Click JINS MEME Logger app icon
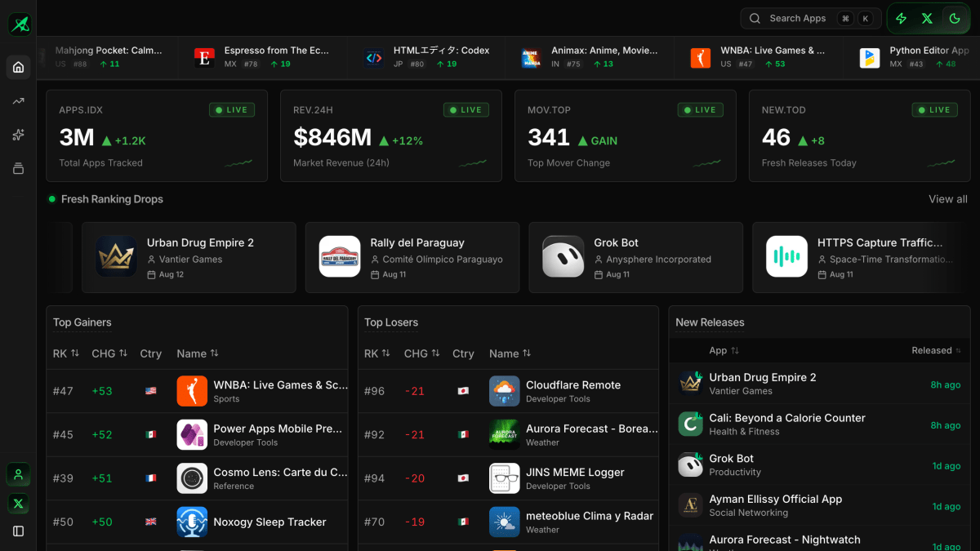The height and width of the screenshot is (551, 980). coord(505,478)
